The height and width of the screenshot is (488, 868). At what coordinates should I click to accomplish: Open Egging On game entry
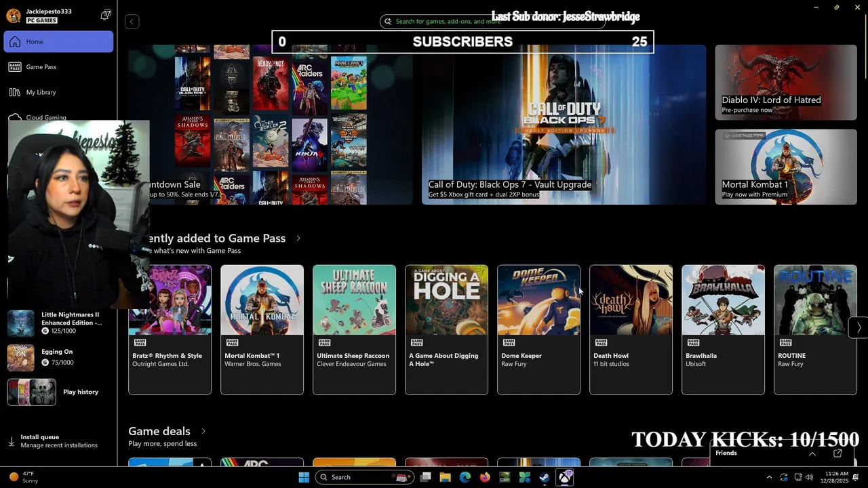[x=58, y=357]
